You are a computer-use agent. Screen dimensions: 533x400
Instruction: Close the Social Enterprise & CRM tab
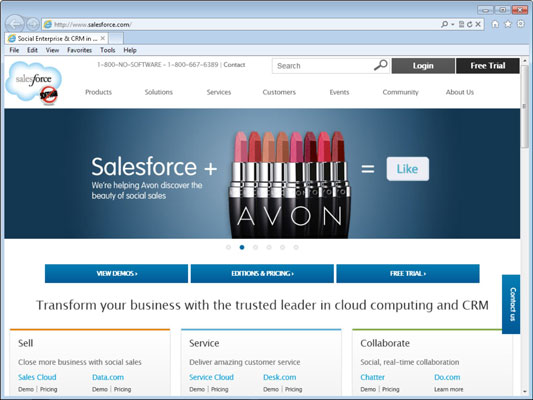[x=103, y=38]
